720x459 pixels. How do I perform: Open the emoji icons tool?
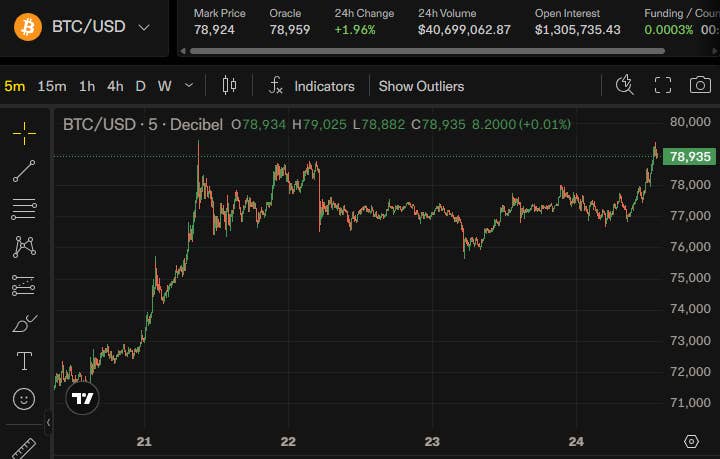(x=24, y=399)
